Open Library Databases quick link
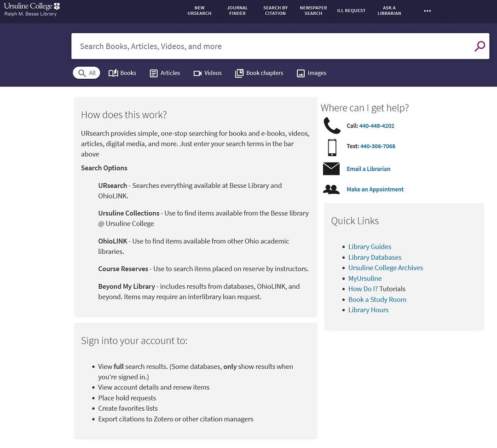 pos(375,257)
